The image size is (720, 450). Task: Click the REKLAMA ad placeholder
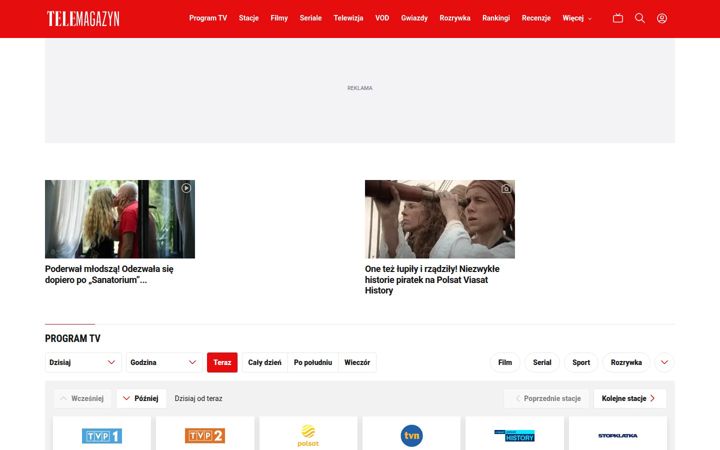click(360, 90)
